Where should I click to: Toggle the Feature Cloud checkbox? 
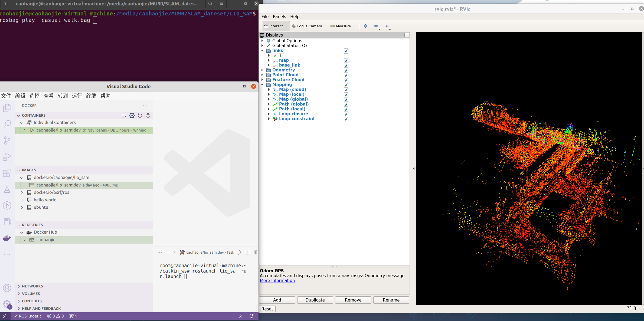346,80
